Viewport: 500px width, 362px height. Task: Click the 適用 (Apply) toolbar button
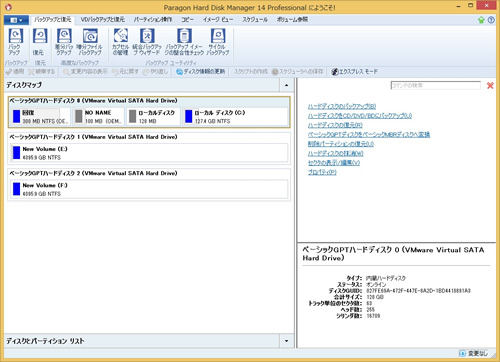pyautogui.click(x=15, y=72)
